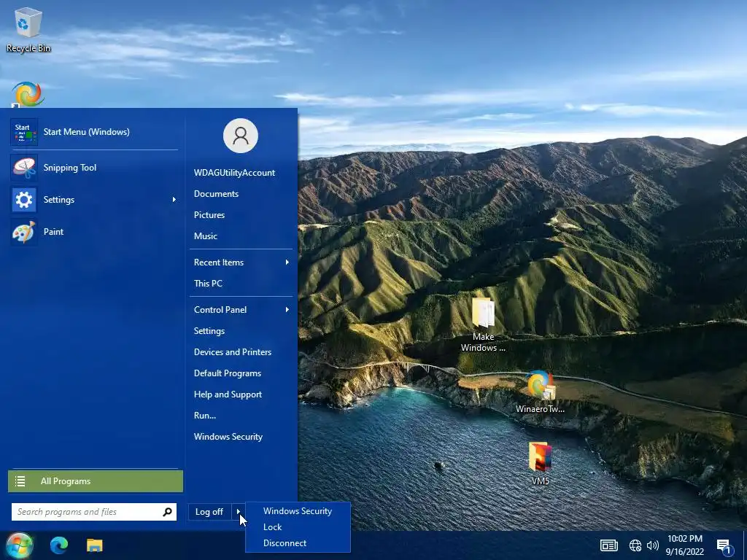Open This PC from Start menu
Viewport: 747px width, 560px height.
coord(208,284)
